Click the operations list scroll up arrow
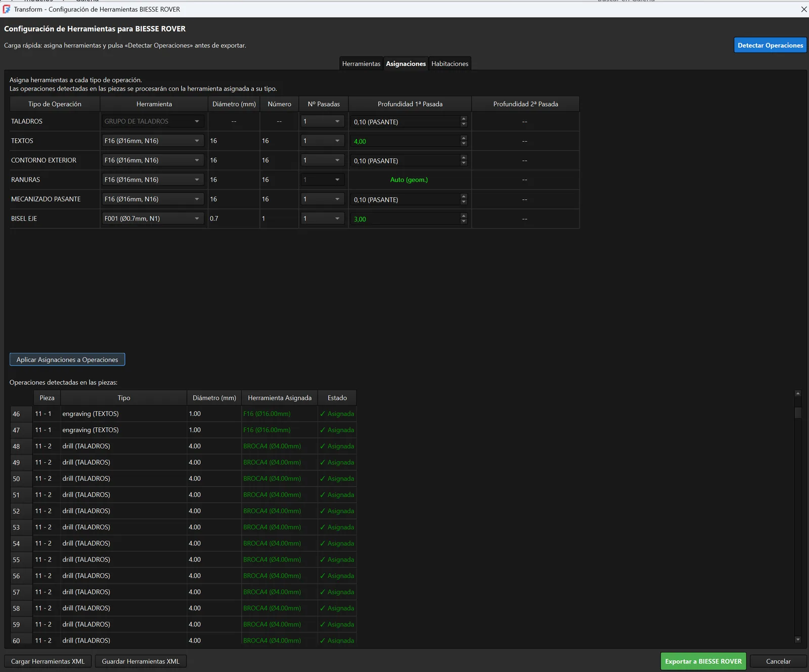809x672 pixels. pos(798,393)
